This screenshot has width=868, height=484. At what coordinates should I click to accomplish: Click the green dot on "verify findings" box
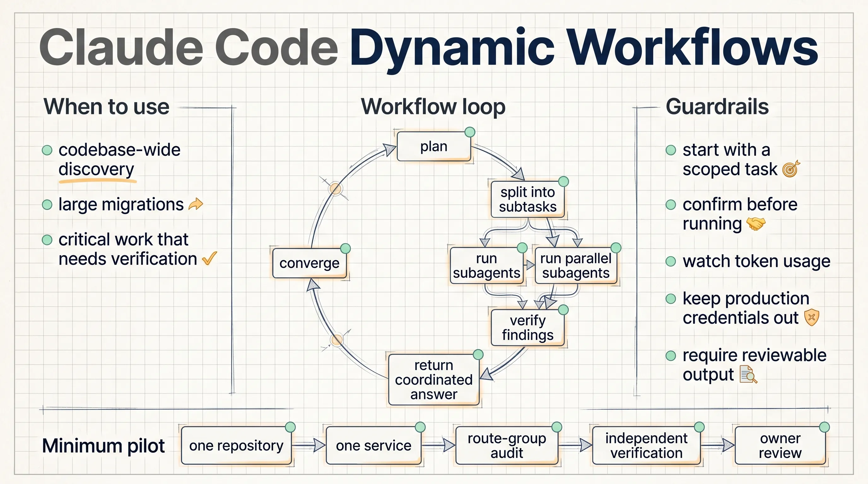(x=563, y=310)
